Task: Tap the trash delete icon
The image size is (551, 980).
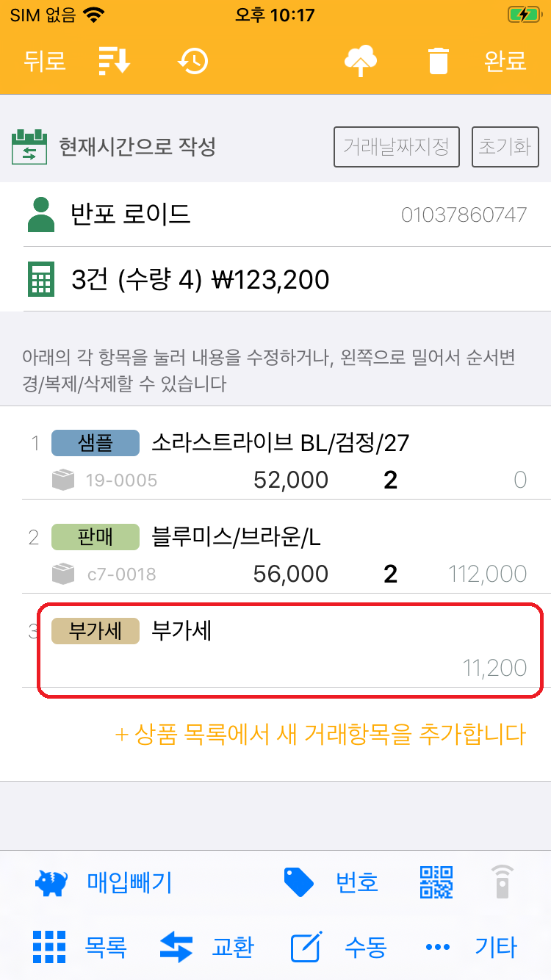Action: 439,61
